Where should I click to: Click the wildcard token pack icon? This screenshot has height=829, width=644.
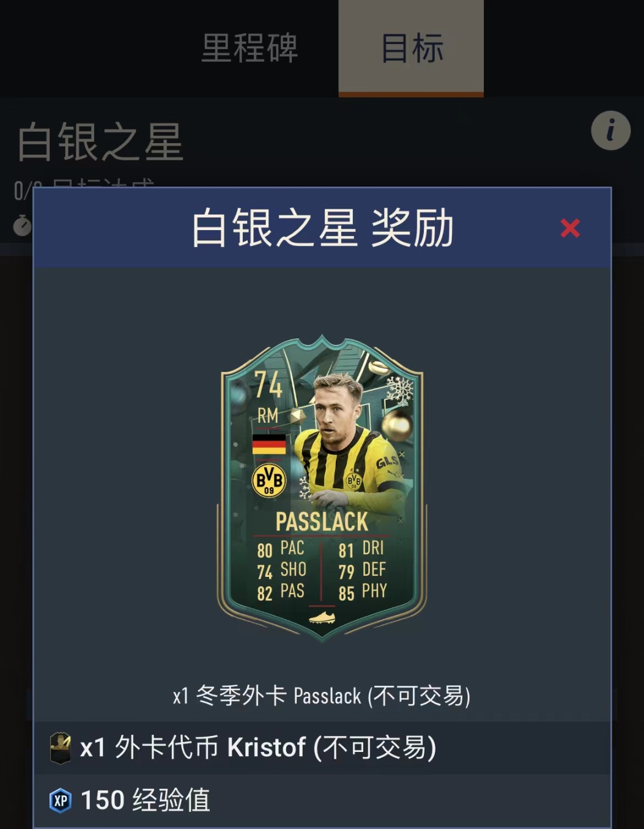point(60,748)
